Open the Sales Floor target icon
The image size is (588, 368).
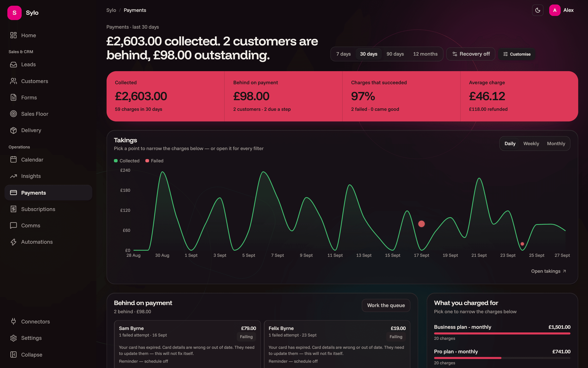point(13,114)
